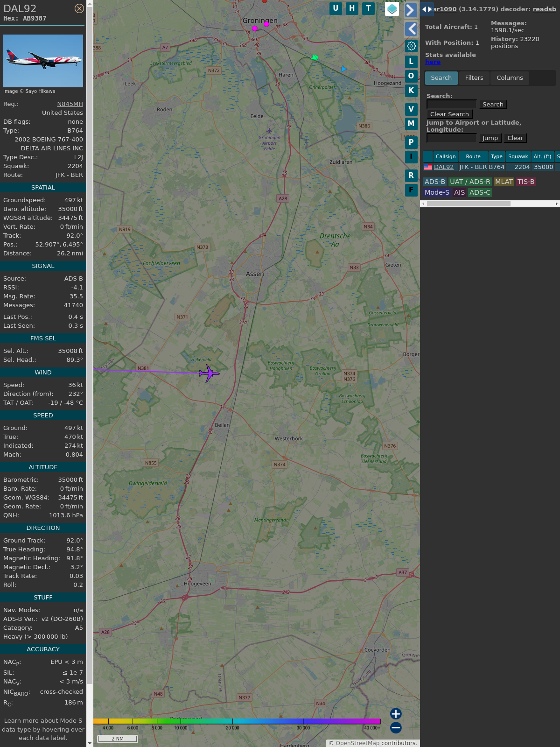Click the ACCURACY section header

tap(43, 649)
